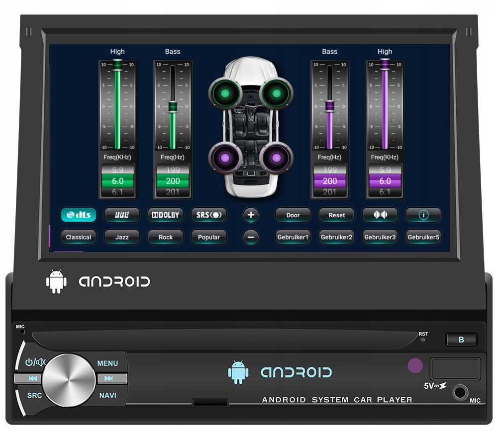The height and width of the screenshot is (432, 504).
Task: Choose 5.9 in green Freq(KHz) picker
Action: (117, 170)
